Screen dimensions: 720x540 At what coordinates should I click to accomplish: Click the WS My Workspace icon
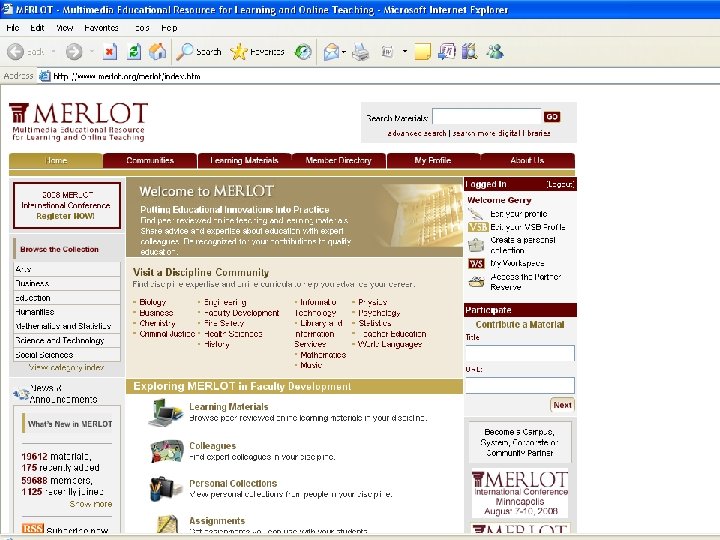click(x=476, y=264)
